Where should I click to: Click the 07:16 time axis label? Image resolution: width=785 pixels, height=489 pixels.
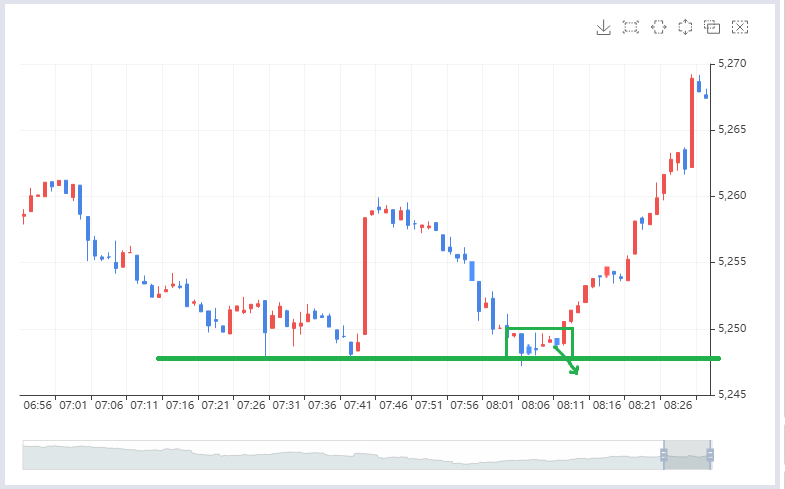tap(180, 405)
